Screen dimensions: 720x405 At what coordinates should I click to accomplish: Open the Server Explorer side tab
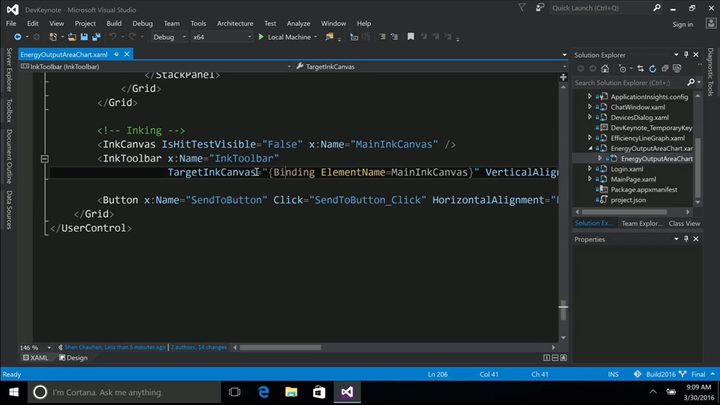(x=9, y=70)
